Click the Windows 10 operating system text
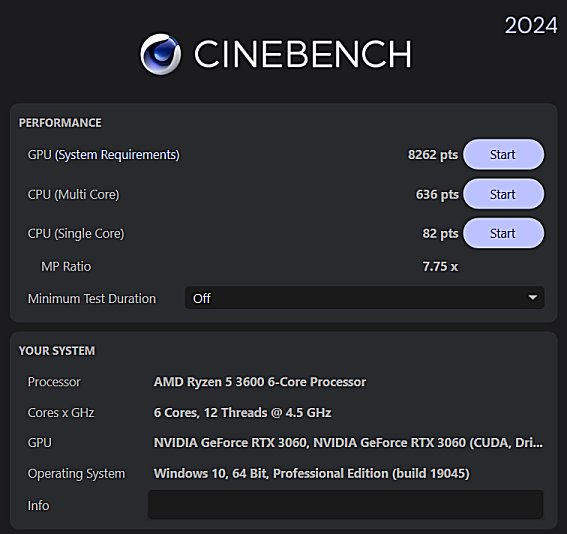The height and width of the screenshot is (534, 567). [x=312, y=474]
